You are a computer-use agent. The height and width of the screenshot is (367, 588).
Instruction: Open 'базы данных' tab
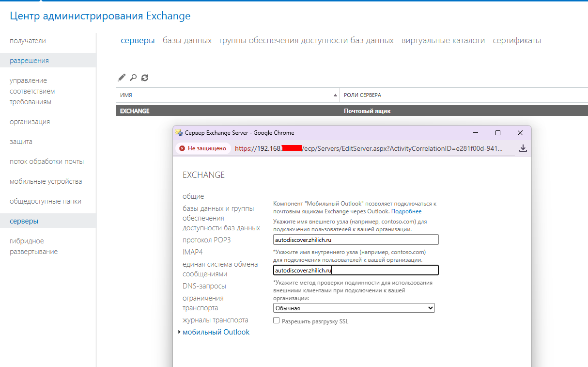pos(187,41)
